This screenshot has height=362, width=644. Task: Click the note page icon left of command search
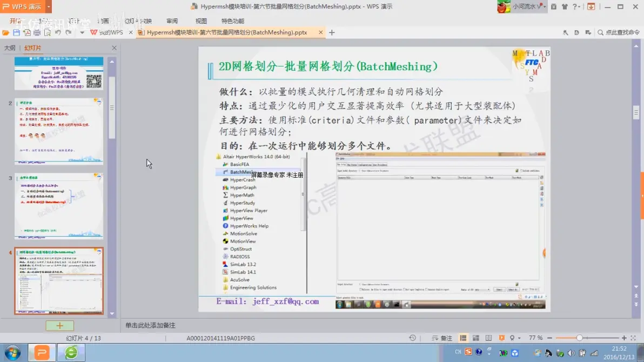(x=576, y=32)
